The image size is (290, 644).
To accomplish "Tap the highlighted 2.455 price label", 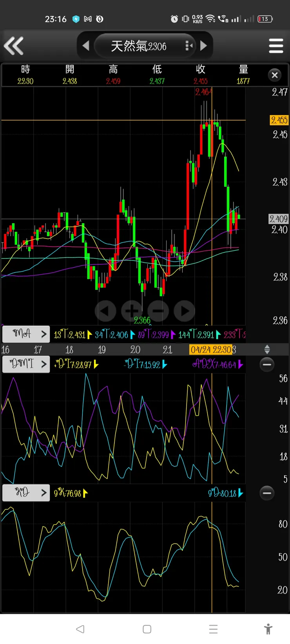I will (x=279, y=120).
